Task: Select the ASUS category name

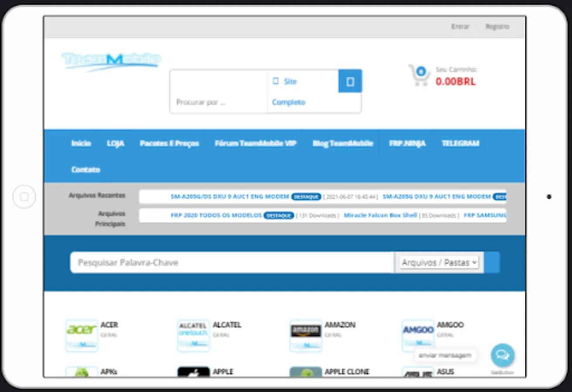Action: coord(445,372)
